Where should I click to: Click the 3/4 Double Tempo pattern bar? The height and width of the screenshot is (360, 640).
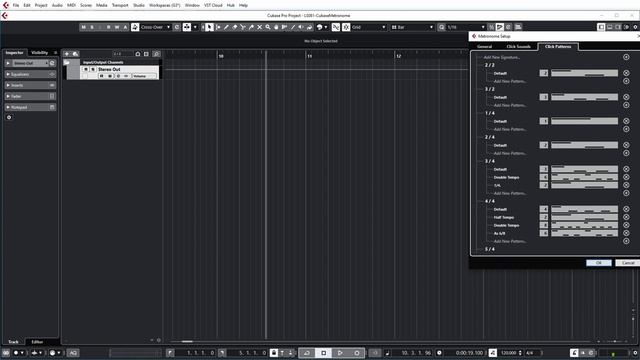tap(584, 177)
